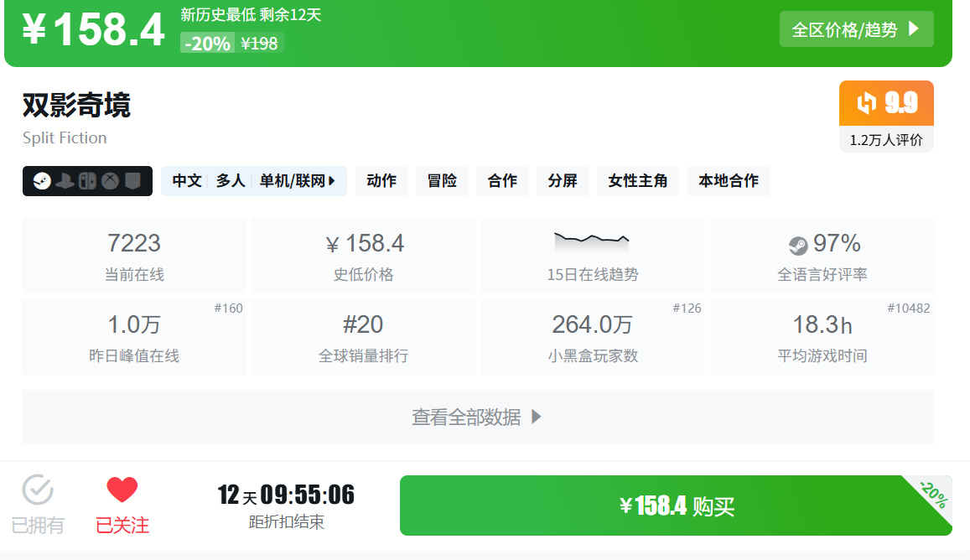Screen dimensions: 970x560
Task: Click the 7223 当前在线 stat cell
Action: coord(134,256)
